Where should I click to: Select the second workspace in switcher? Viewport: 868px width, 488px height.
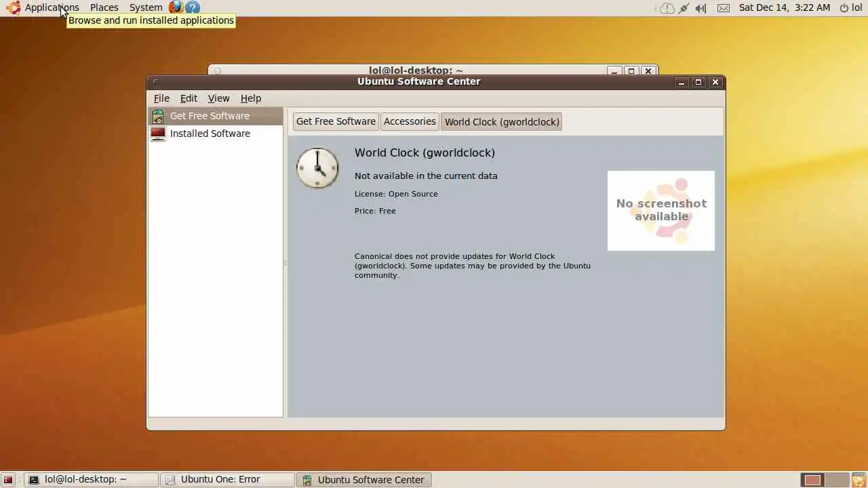(837, 480)
